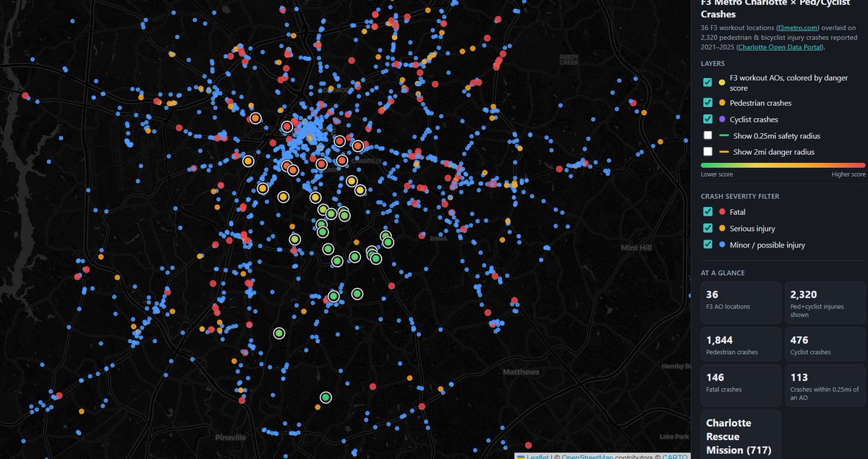Click the 36 F3 AO locations card
Image resolution: width=868 pixels, height=459 pixels.
tap(741, 302)
